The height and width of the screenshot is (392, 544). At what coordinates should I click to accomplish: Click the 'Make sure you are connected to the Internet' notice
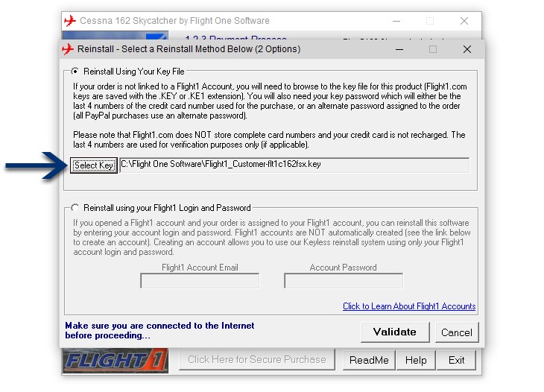tap(159, 330)
